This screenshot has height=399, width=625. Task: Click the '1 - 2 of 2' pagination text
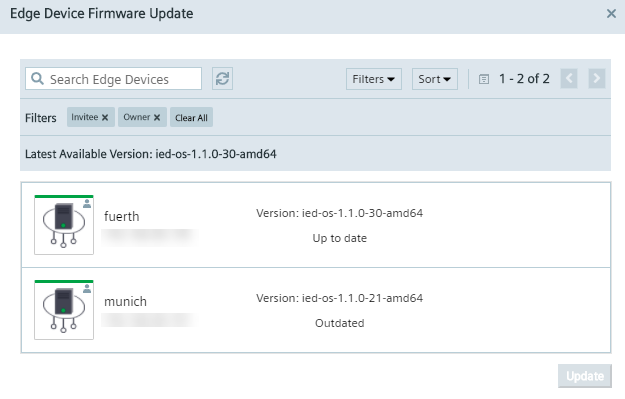524,79
